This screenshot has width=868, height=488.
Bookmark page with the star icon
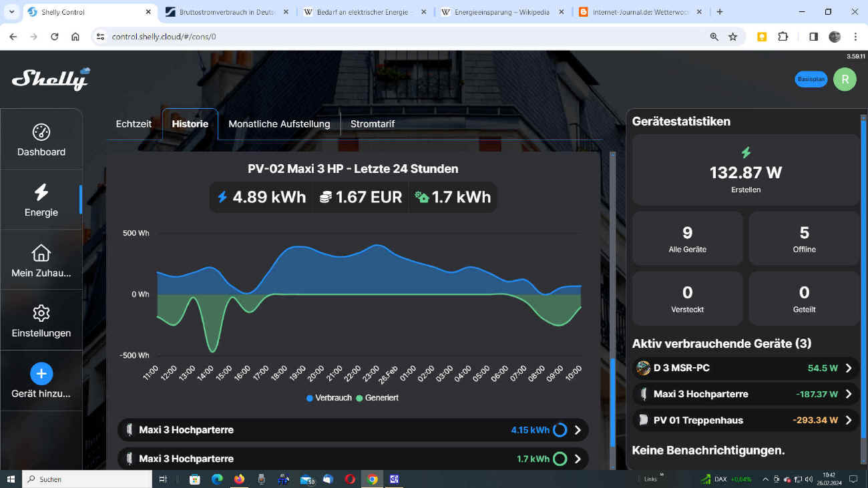[x=733, y=37]
